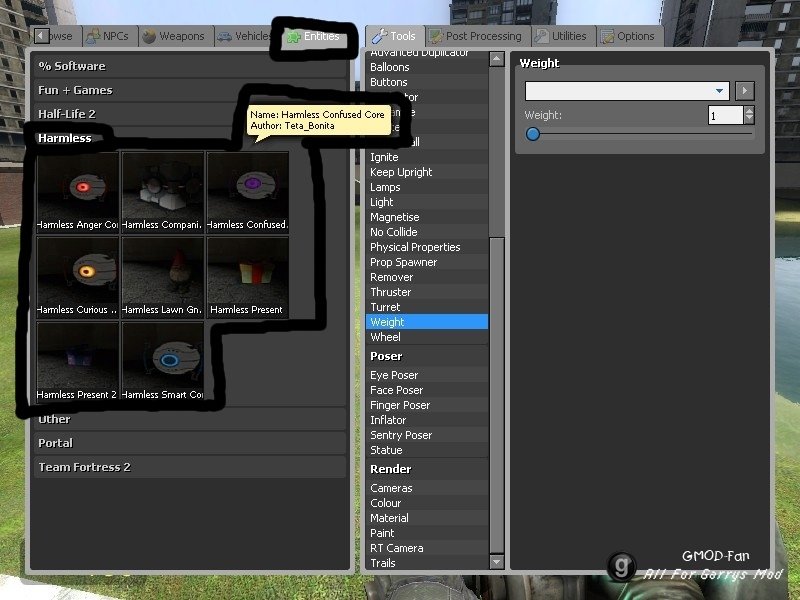Select the Magnetise tool
800x600 pixels.
tap(427, 217)
